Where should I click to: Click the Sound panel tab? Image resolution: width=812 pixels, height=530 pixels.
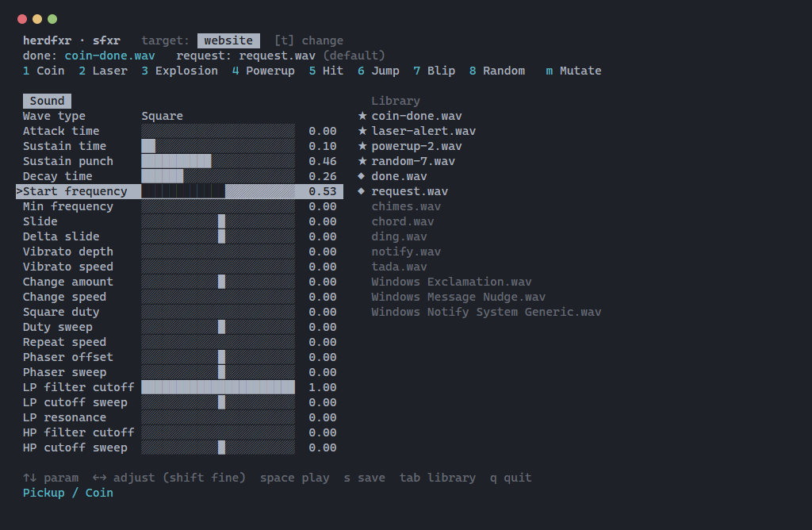point(47,101)
